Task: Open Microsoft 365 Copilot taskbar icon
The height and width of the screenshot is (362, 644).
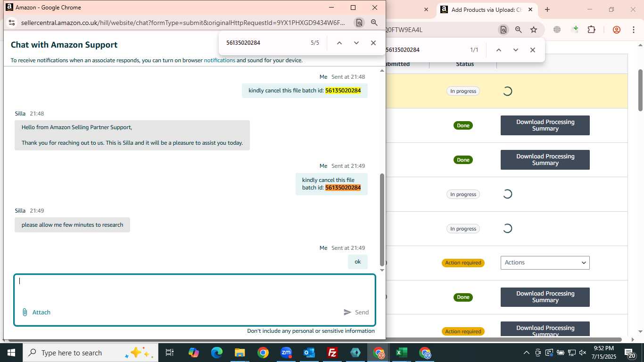Action: click(194, 353)
